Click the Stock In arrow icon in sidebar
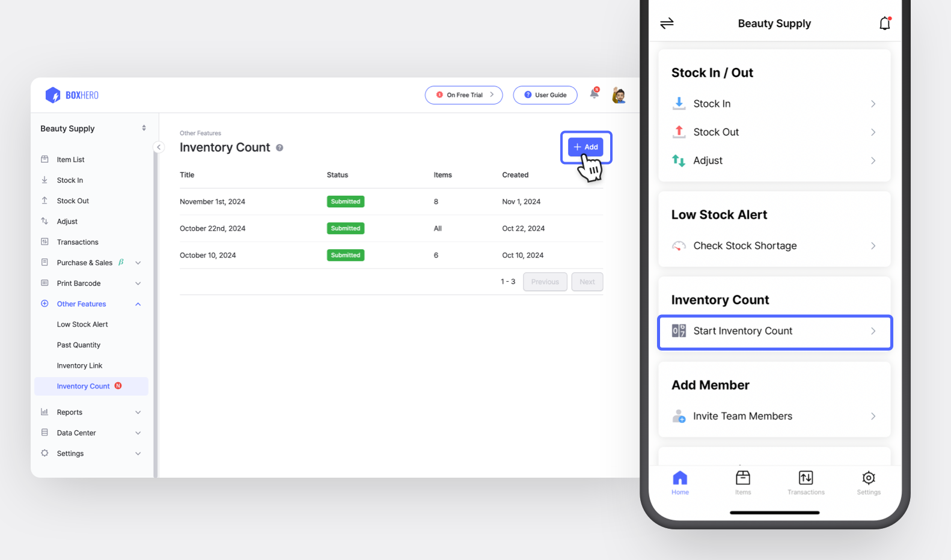Viewport: 951px width, 560px height. [x=44, y=180]
